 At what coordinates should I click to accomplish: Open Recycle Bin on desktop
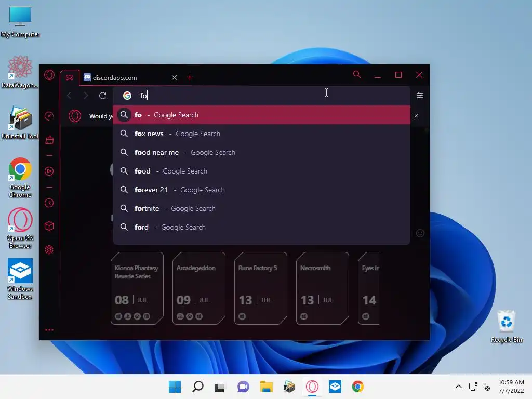tap(506, 326)
